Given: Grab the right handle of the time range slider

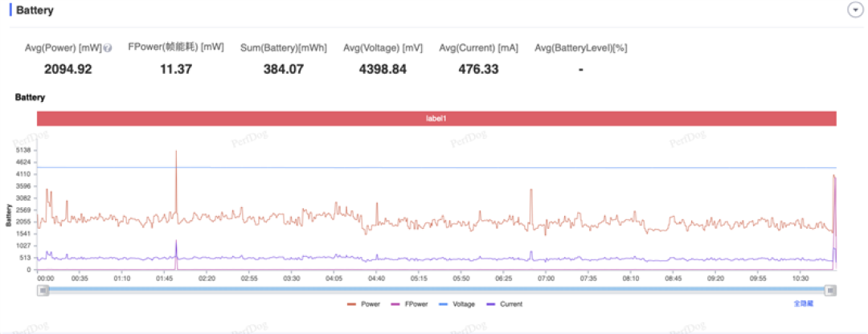Looking at the screenshot, I should (x=830, y=291).
